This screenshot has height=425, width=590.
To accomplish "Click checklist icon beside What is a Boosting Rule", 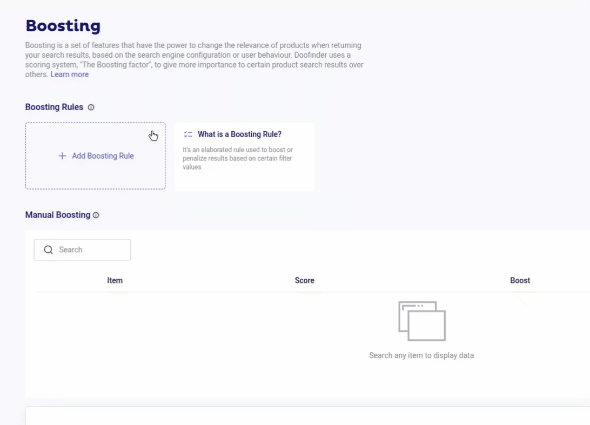I will 188,134.
